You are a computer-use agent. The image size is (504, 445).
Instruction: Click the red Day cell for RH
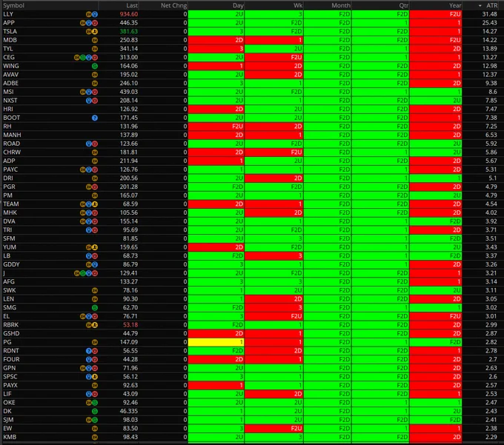click(216, 127)
